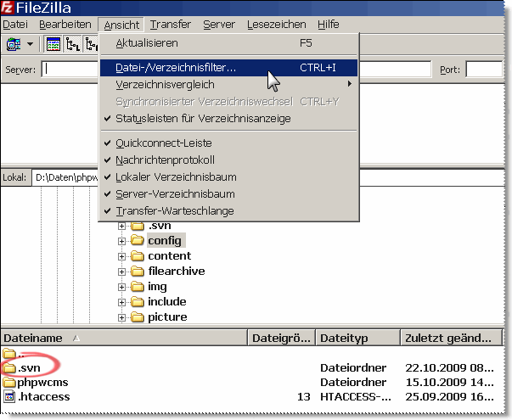Open the Server menu
Image resolution: width=512 pixels, height=420 pixels.
219,25
